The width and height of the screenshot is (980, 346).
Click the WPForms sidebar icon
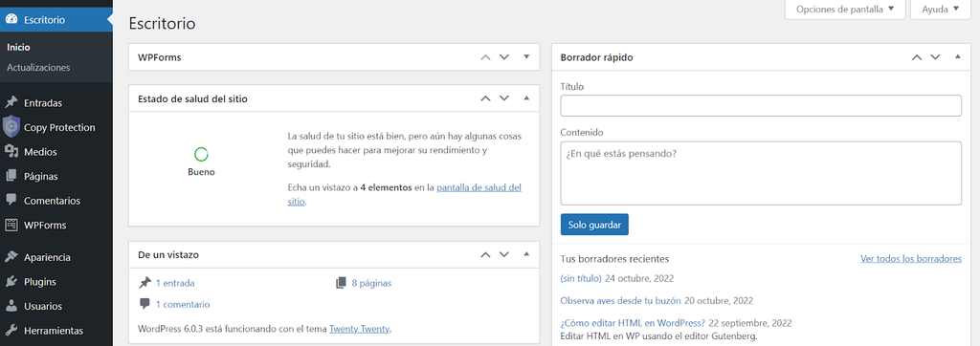tap(11, 225)
